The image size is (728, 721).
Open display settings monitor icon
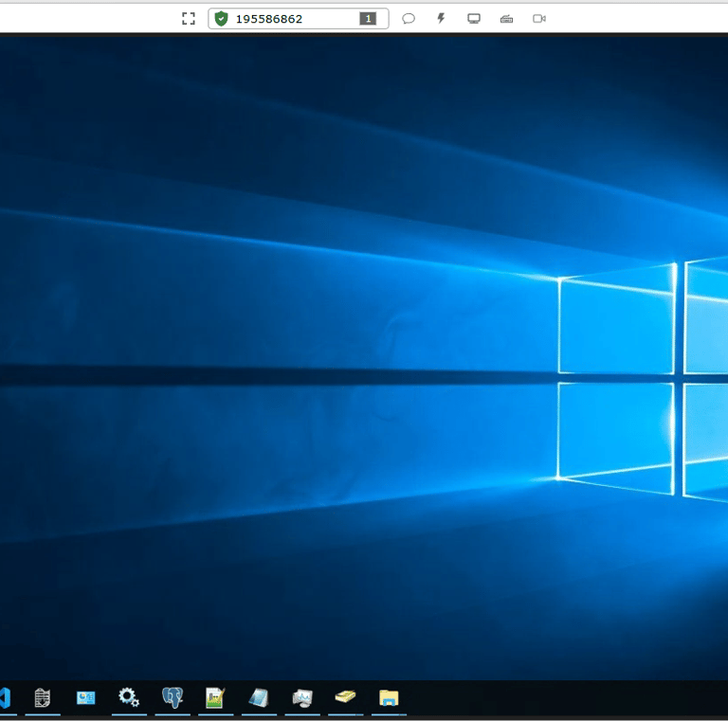click(474, 19)
